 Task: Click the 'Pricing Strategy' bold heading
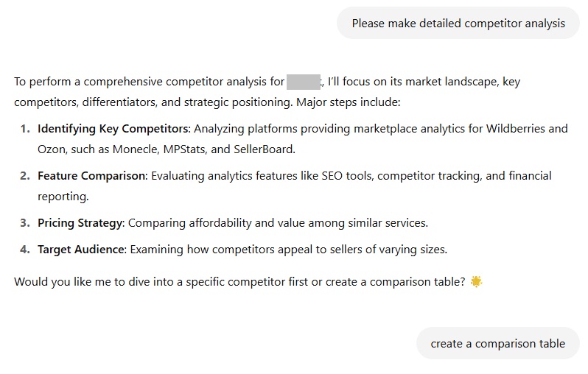click(81, 223)
